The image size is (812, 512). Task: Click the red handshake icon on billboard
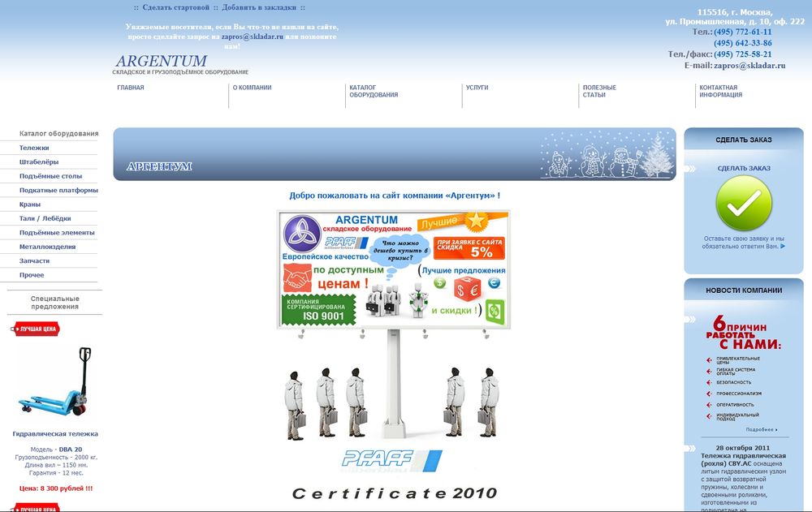click(x=297, y=278)
